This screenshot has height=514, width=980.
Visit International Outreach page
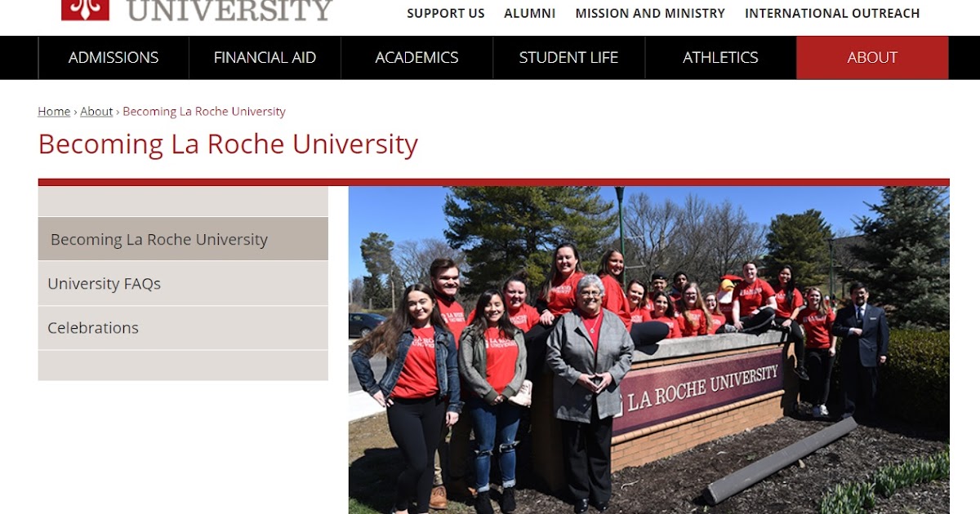point(832,13)
